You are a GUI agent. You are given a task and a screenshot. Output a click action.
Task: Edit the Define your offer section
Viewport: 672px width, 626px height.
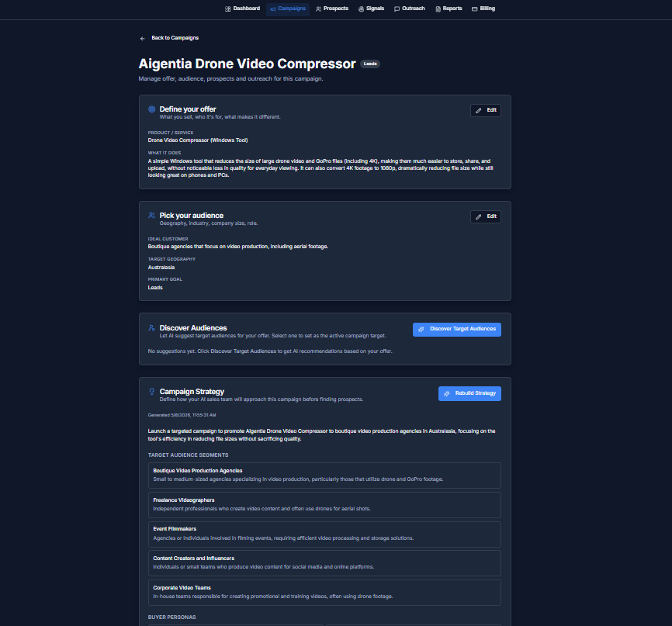click(x=486, y=111)
